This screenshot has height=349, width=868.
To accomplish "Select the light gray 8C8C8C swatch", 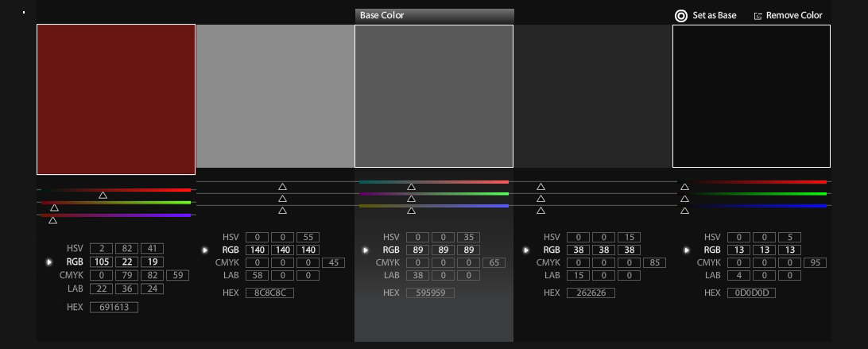I will (275, 95).
